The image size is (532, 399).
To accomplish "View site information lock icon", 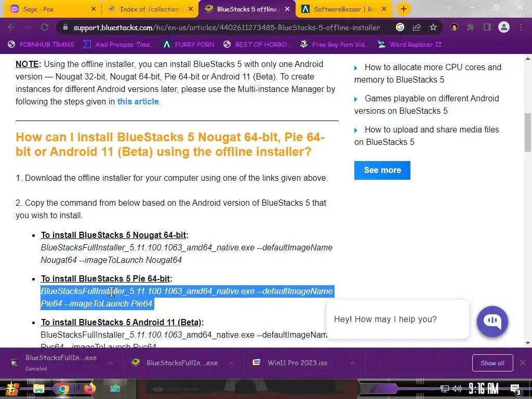I will click(65, 28).
